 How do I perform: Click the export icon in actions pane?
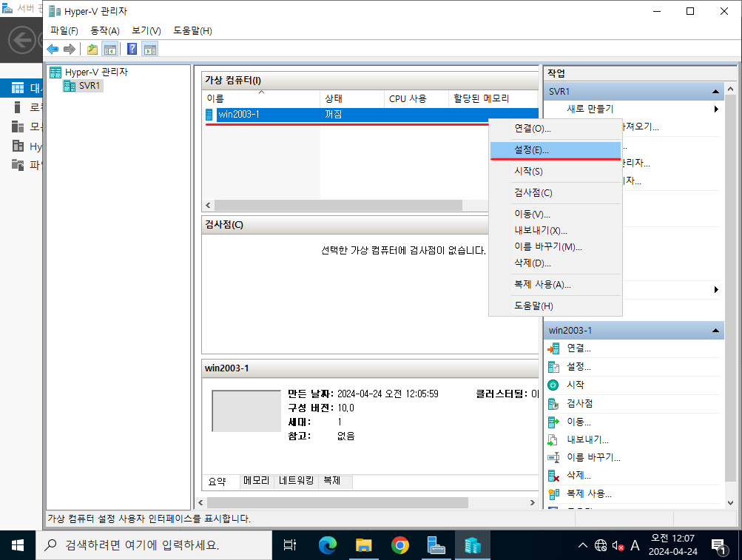553,439
